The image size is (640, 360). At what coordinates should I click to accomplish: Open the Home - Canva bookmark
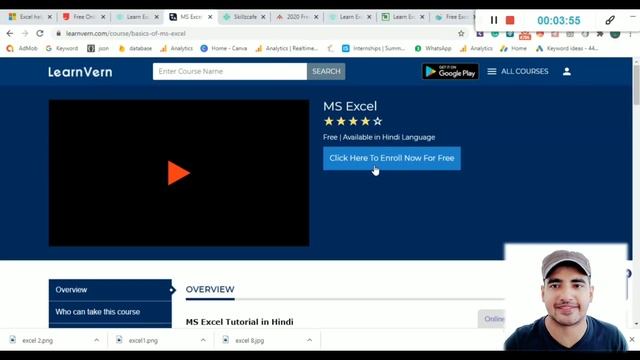pos(224,48)
